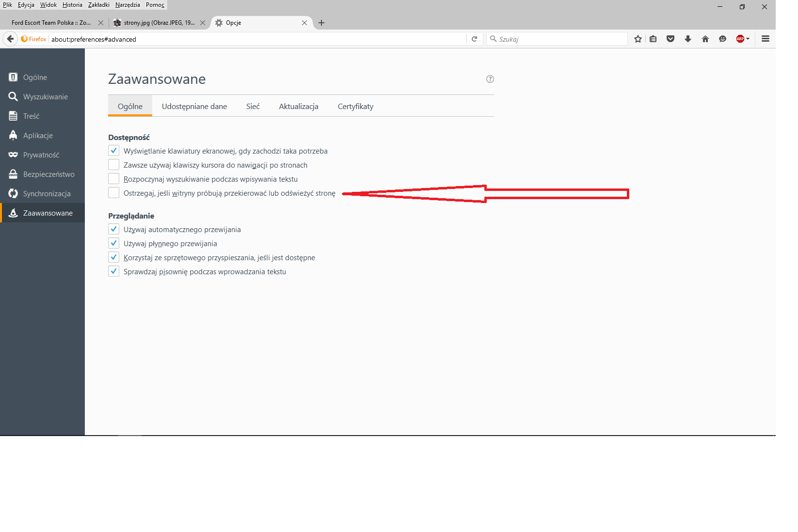Go back with the back arrow
Image resolution: width=798 pixels, height=532 pixels.
(x=10, y=39)
